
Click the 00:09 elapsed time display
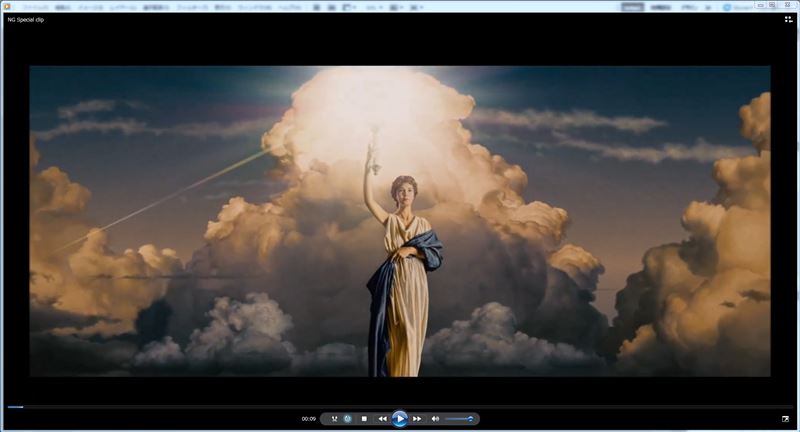tap(309, 419)
